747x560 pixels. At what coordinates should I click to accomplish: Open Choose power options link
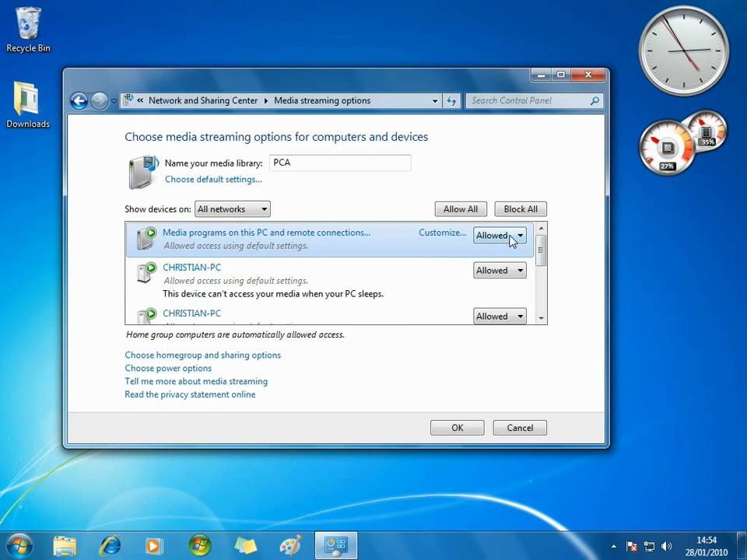click(168, 368)
